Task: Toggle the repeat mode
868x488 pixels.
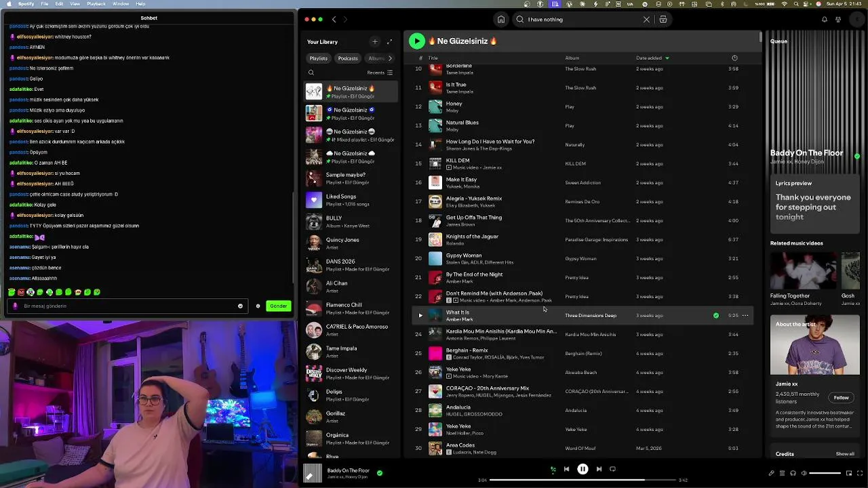Action: click(612, 469)
